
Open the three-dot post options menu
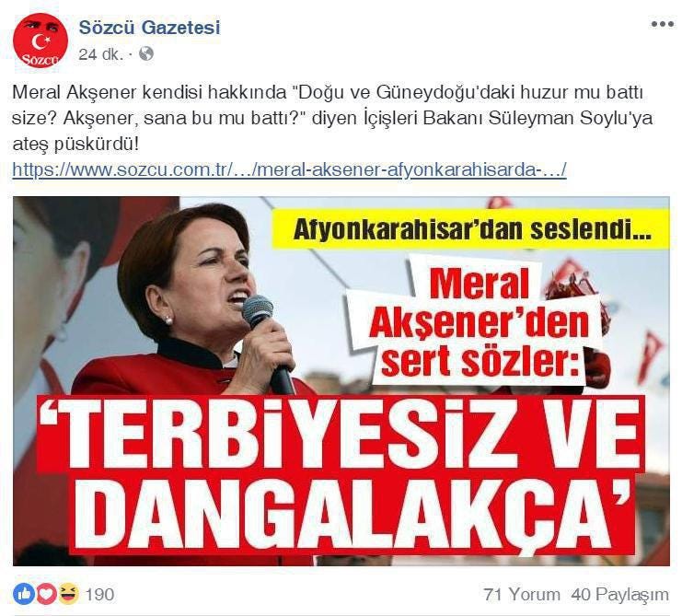[662, 24]
